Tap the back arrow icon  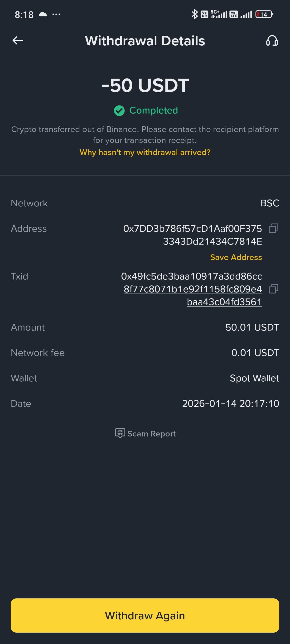click(18, 40)
